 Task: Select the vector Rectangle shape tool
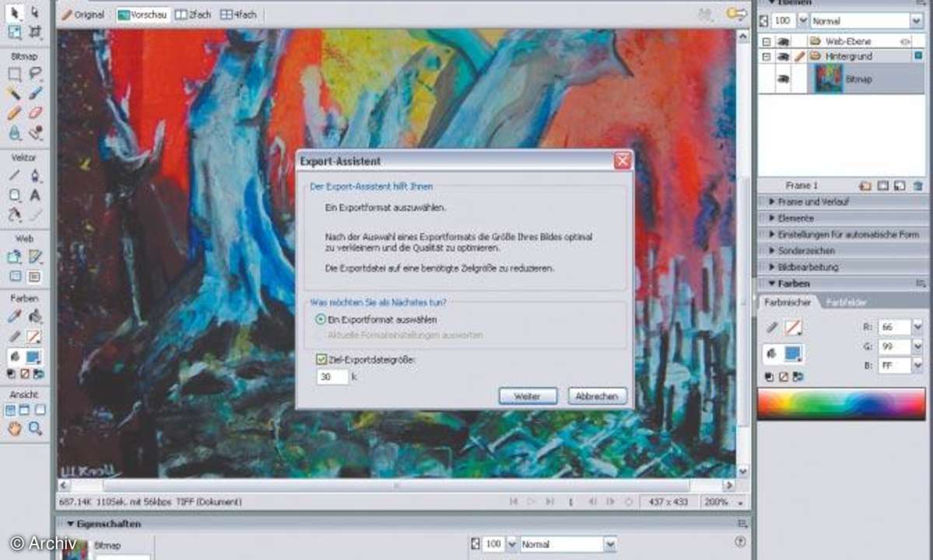14,195
